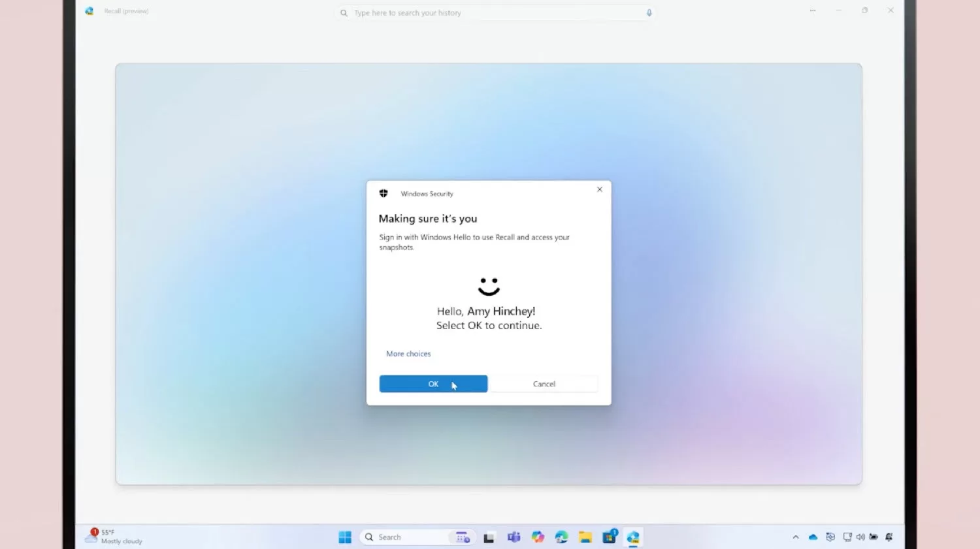The width and height of the screenshot is (980, 549).
Task: Open the See more ellipsis menu
Action: pos(812,10)
